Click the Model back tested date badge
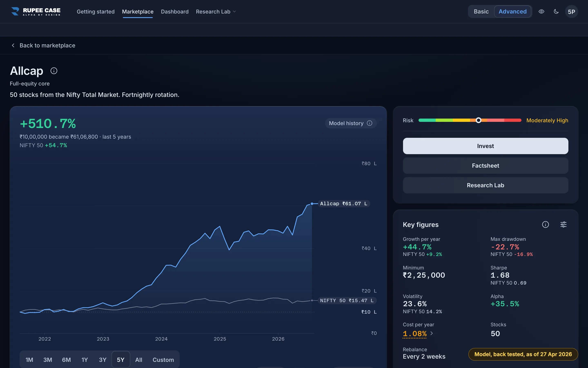The image size is (588, 368). tap(523, 354)
